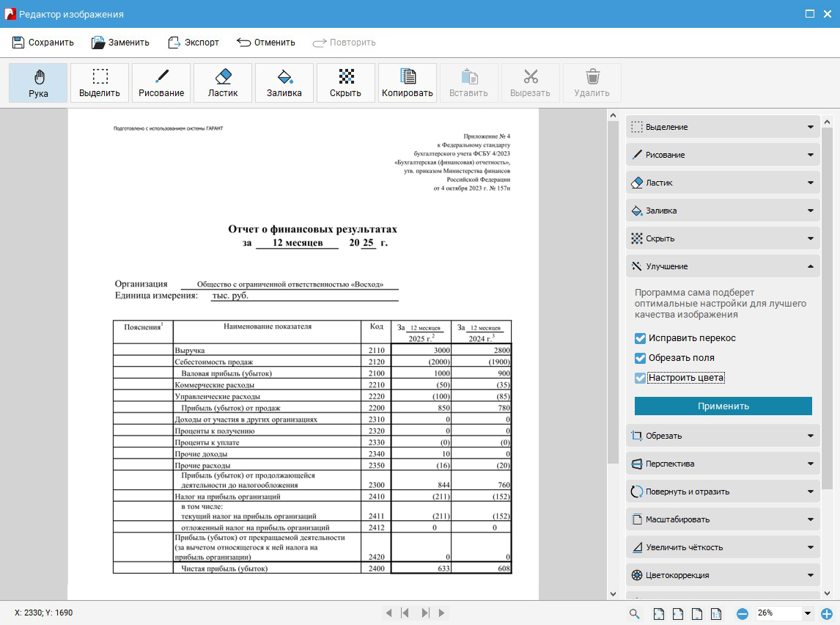Select the Рука (Hand) tool
The height and width of the screenshot is (625, 840).
click(37, 82)
